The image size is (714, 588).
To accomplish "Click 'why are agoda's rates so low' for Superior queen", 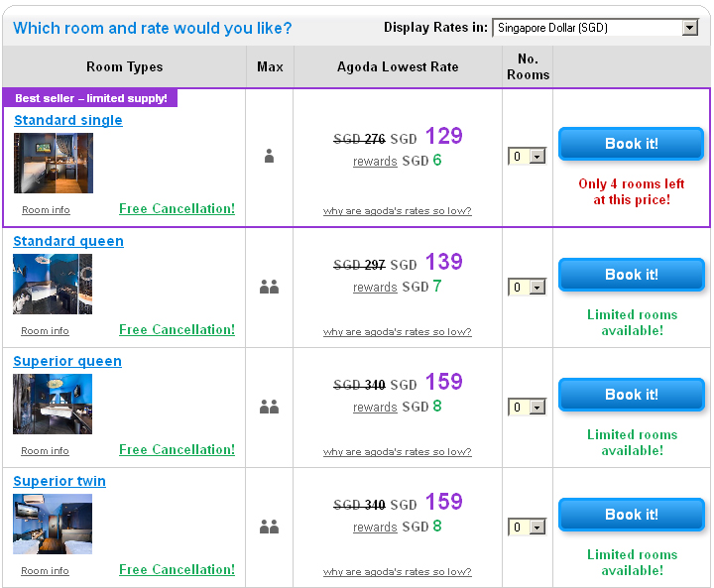I will pyautogui.click(x=398, y=452).
